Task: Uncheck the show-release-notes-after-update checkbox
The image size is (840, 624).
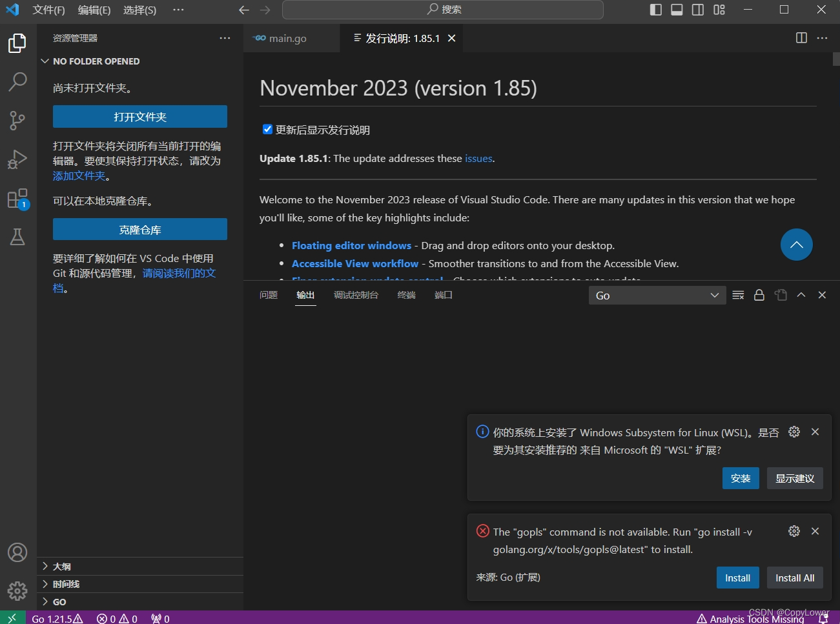Action: pyautogui.click(x=267, y=129)
